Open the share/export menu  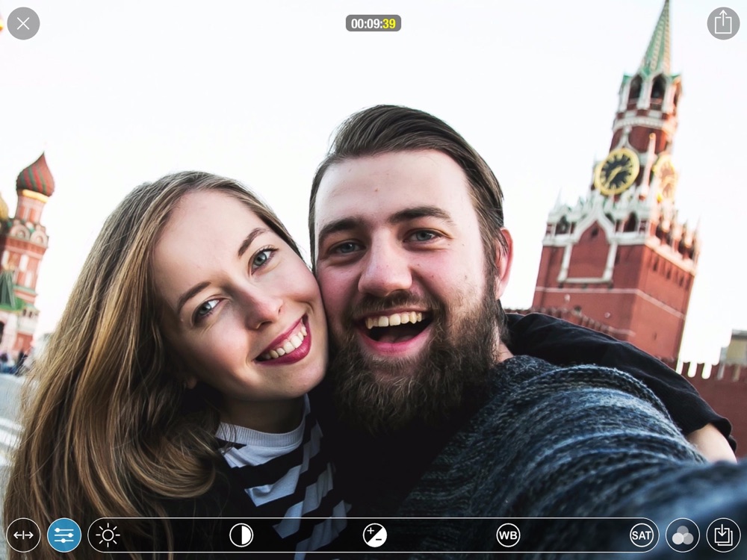tap(723, 23)
